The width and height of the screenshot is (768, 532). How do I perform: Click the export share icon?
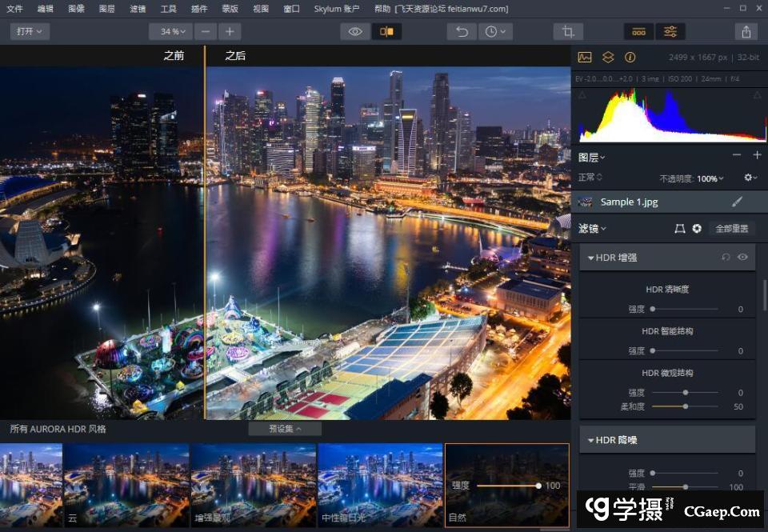point(746,32)
